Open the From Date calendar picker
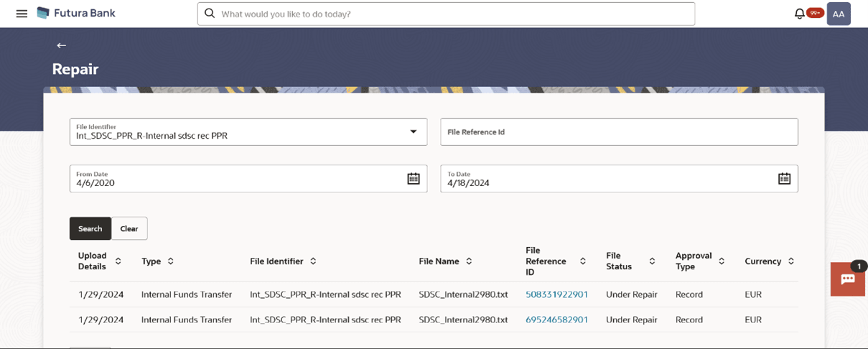This screenshot has height=349, width=868. [x=414, y=179]
